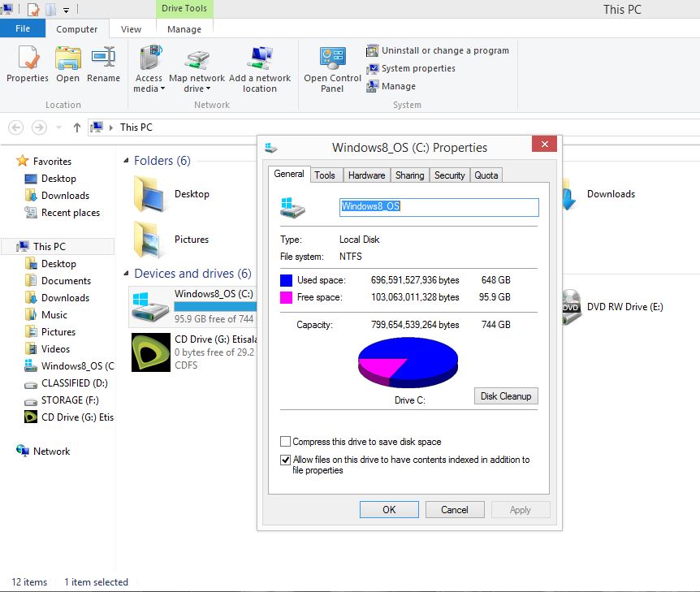Switch to Tools tab in Properties
Screen dimensions: 700x592
[x=325, y=175]
